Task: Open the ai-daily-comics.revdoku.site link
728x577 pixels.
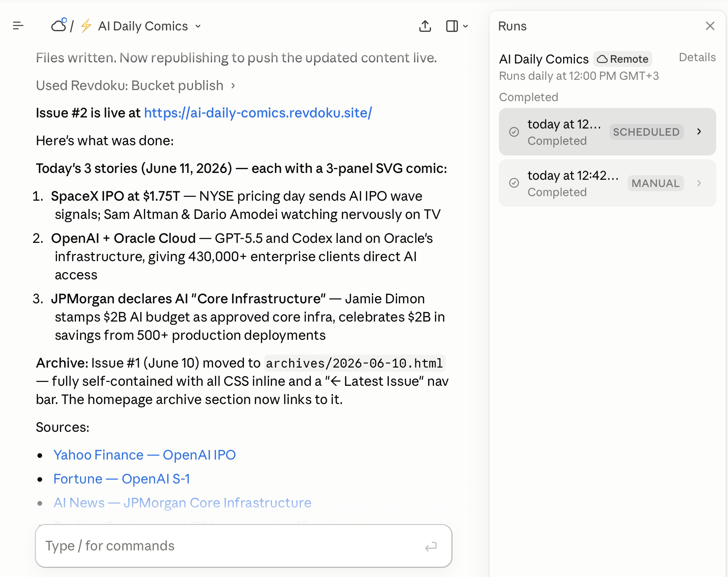Action: click(x=258, y=113)
